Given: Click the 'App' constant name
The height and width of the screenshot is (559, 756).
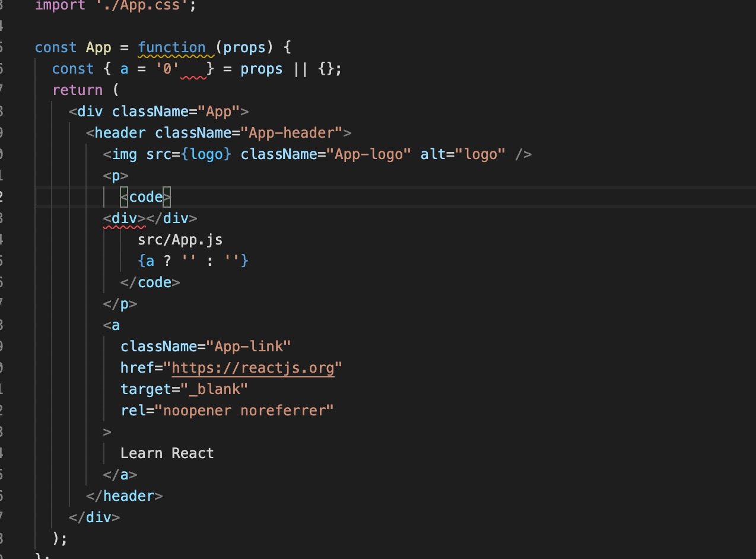Looking at the screenshot, I should 99,47.
